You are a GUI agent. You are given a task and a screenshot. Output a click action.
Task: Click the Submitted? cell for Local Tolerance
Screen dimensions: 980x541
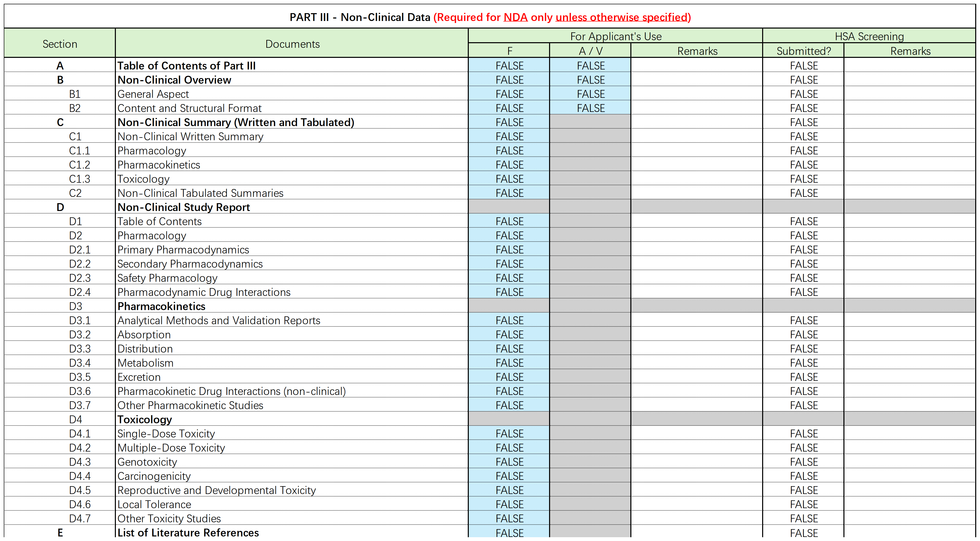pos(803,504)
